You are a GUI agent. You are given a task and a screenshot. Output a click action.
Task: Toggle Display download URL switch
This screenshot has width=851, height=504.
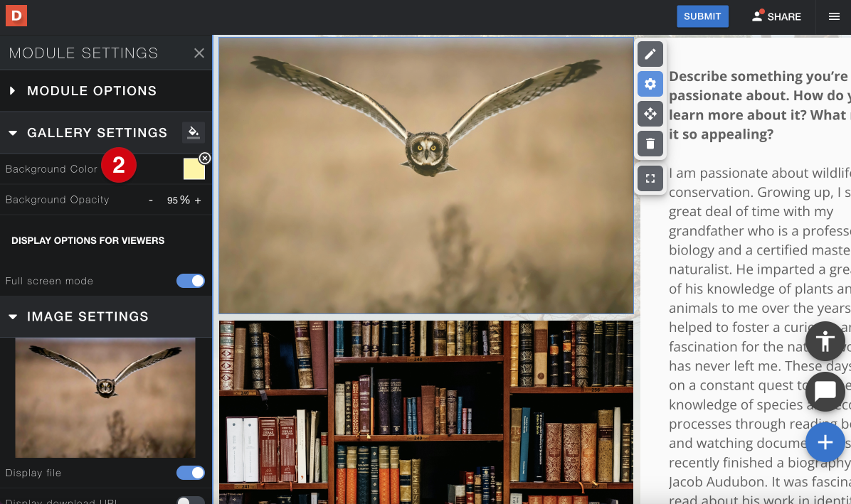tap(191, 500)
